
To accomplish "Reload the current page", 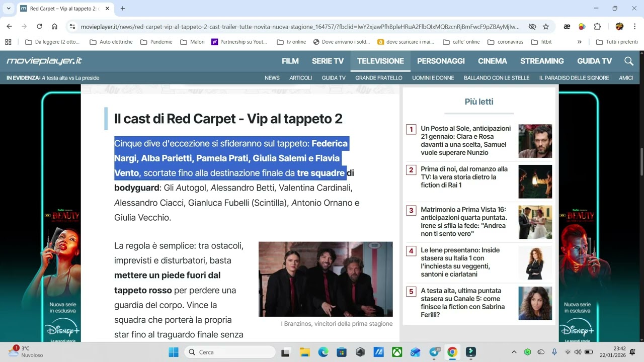I will click(x=39, y=27).
